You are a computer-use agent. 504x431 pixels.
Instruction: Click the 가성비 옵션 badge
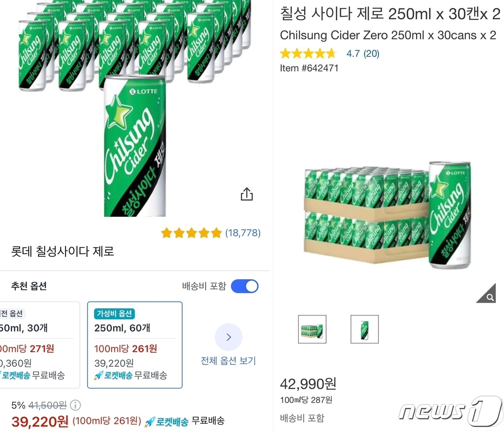point(114,314)
